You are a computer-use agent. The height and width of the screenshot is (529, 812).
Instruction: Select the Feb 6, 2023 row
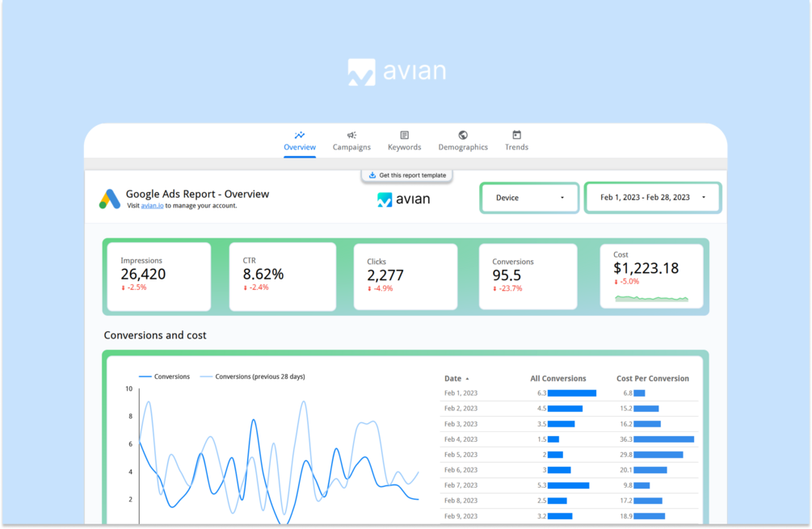point(569,470)
